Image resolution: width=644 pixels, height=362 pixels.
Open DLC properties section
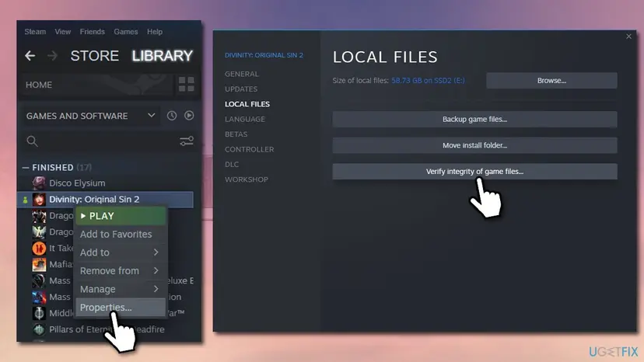pos(232,164)
